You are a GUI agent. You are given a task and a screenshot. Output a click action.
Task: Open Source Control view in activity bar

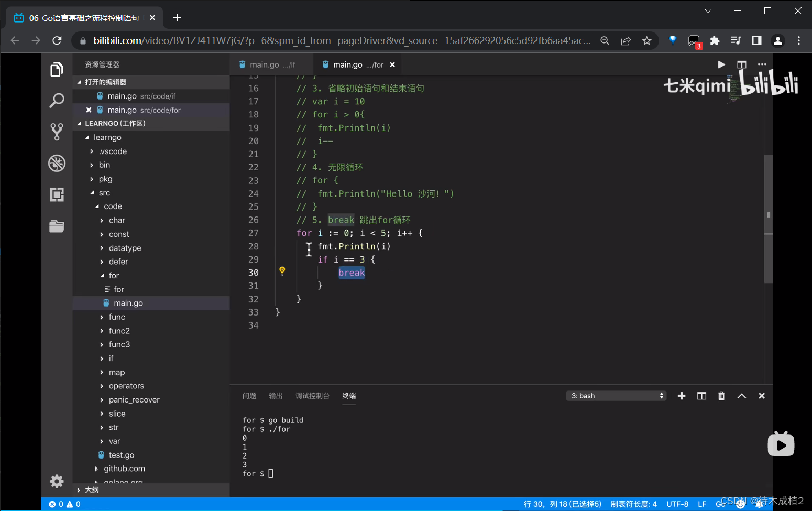click(x=57, y=132)
